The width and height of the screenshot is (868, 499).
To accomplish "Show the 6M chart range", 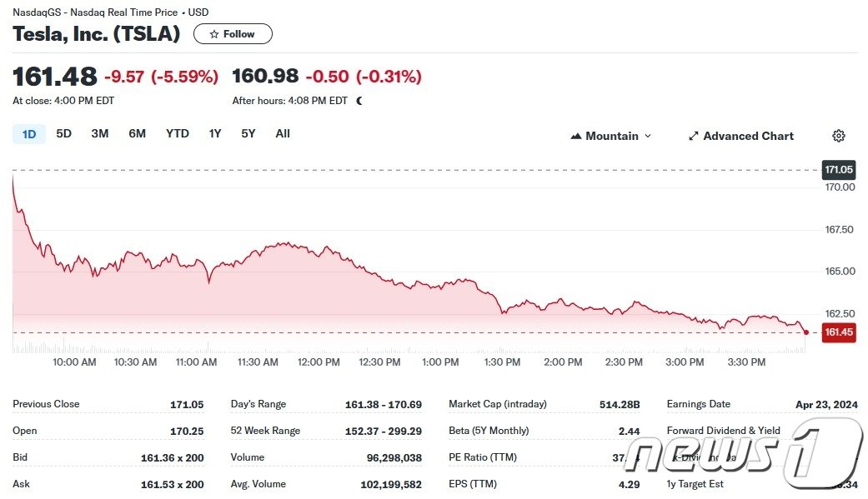I will click(x=137, y=133).
